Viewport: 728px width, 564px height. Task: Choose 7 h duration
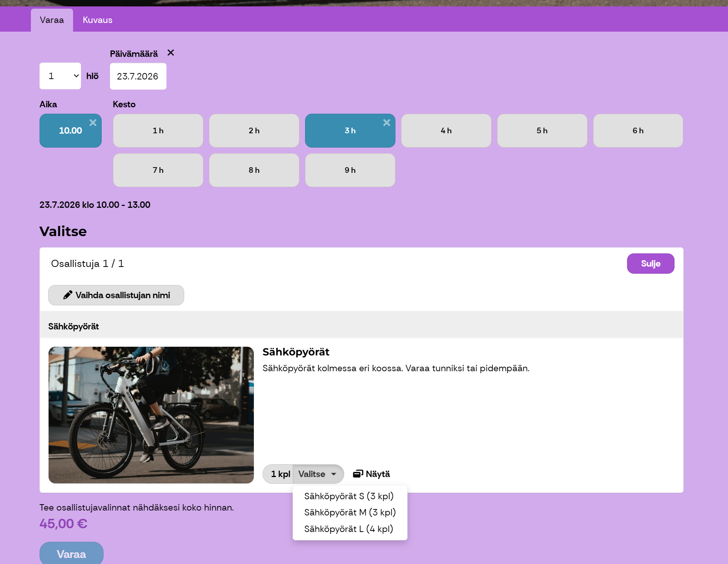pyautogui.click(x=158, y=170)
